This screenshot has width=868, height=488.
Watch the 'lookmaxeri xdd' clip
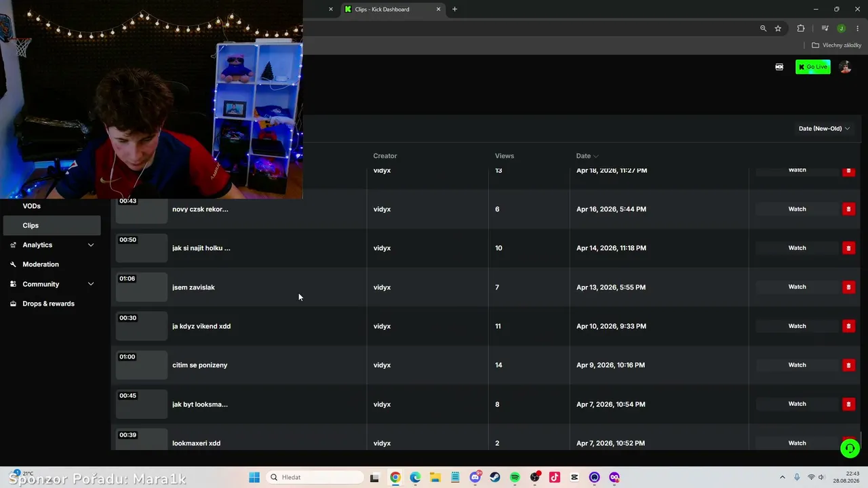797,443
